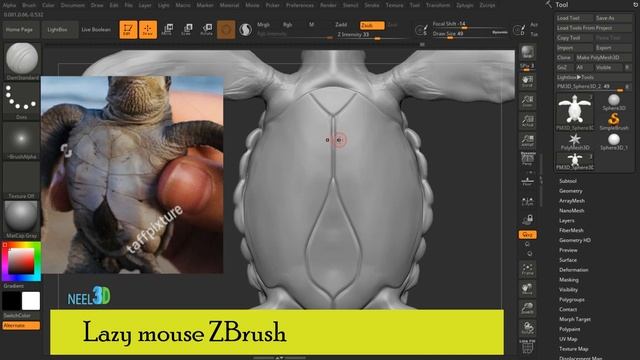Click the AAHalf icon
The height and width of the screenshot is (360, 640).
(527, 140)
